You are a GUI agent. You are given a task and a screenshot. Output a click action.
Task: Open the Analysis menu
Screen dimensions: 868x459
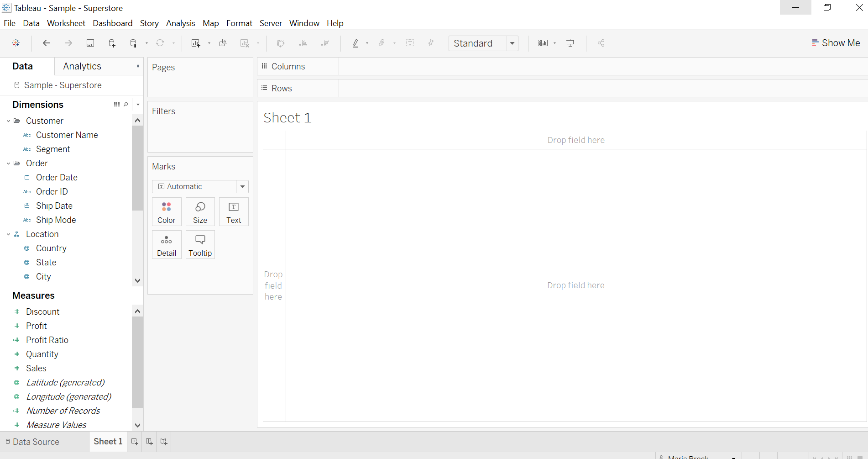coord(180,23)
